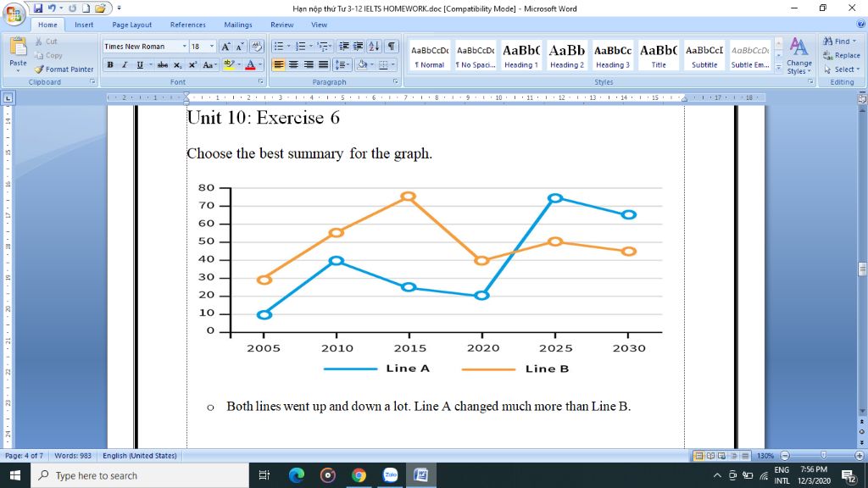Screen dimensions: 868x488
Task: Click the zoom slider in status bar
Action: point(823,455)
